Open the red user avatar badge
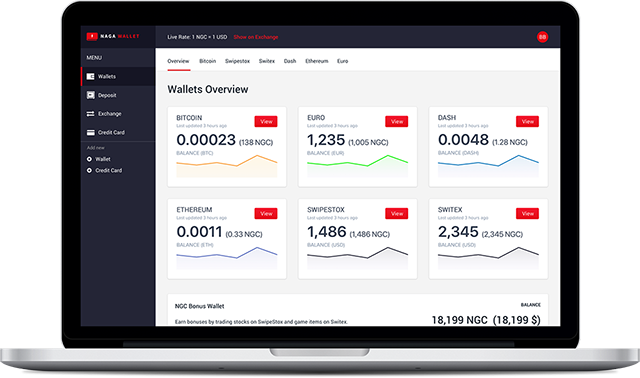Image resolution: width=640 pixels, height=378 pixels. 542,37
